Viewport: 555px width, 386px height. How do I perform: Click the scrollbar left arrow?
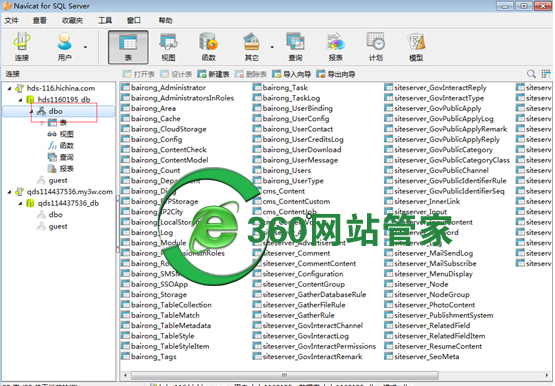[x=125, y=375]
